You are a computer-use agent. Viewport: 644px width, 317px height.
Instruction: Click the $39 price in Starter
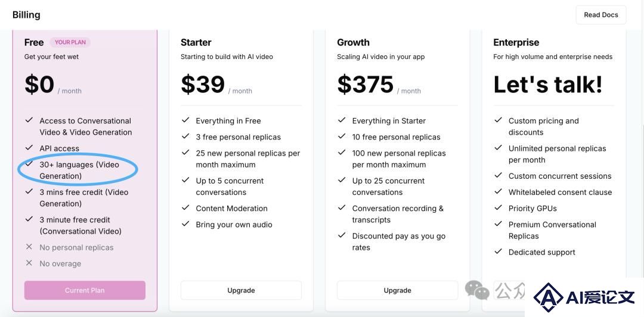203,84
